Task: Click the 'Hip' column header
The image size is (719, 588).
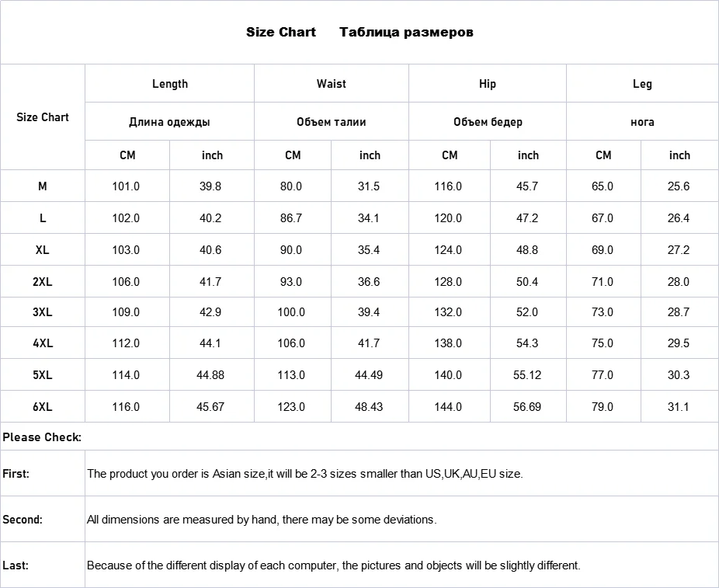Action: tap(488, 84)
